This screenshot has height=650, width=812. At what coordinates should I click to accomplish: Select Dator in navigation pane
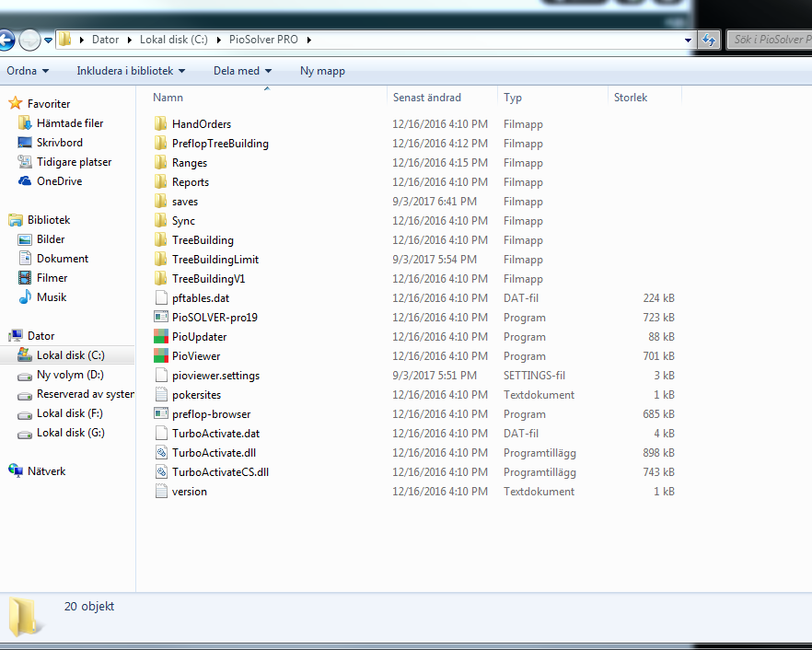[x=41, y=336]
